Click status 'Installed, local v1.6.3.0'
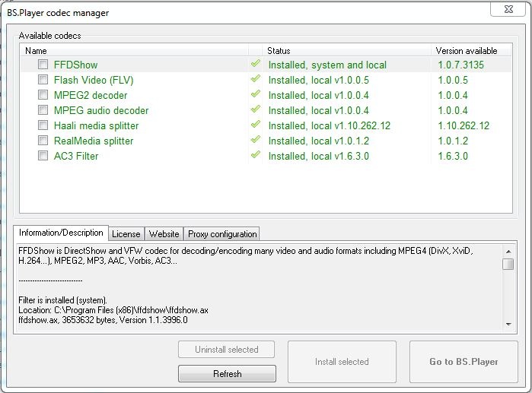The width and height of the screenshot is (532, 393). tap(319, 156)
